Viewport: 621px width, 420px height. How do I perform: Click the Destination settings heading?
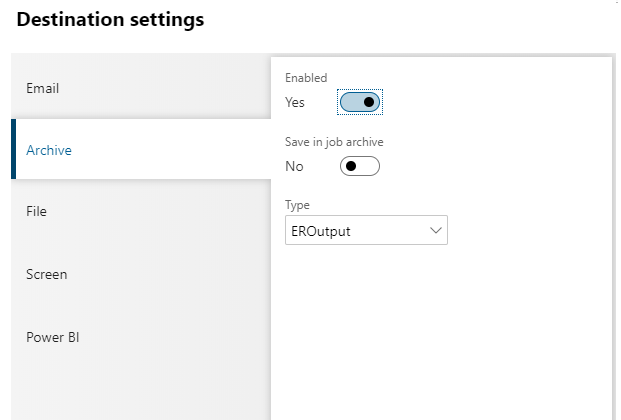point(111,20)
